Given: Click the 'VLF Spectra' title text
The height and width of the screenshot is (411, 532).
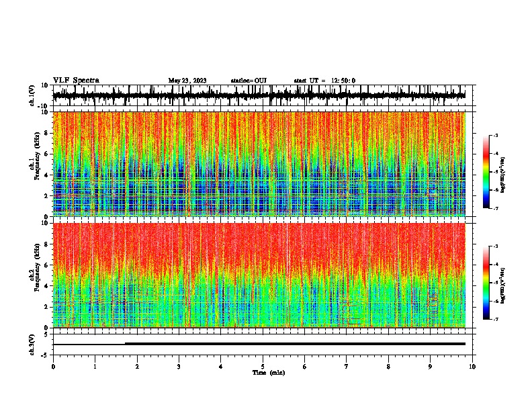Looking at the screenshot, I should pyautogui.click(x=76, y=81).
